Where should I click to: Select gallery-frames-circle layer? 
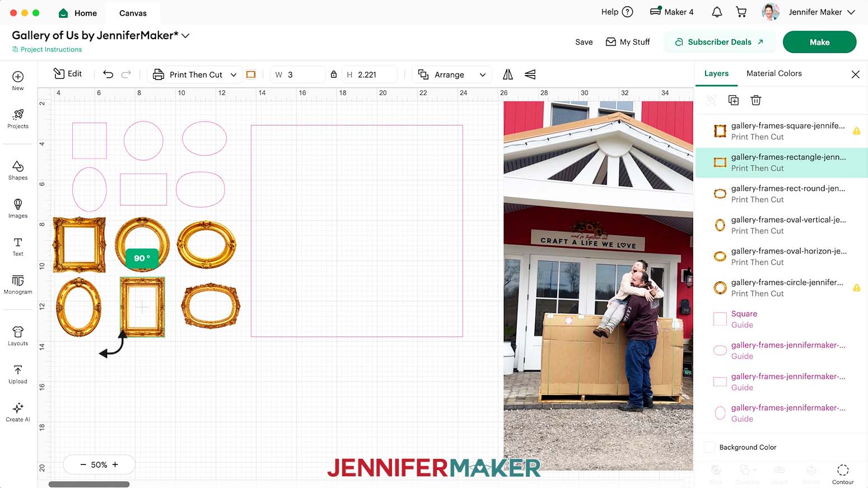(781, 288)
